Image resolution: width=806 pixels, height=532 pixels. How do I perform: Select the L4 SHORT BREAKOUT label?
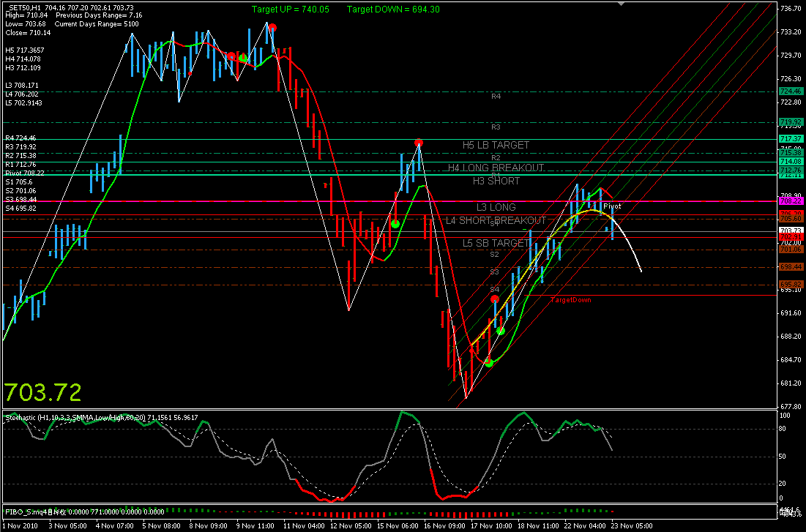[496, 220]
